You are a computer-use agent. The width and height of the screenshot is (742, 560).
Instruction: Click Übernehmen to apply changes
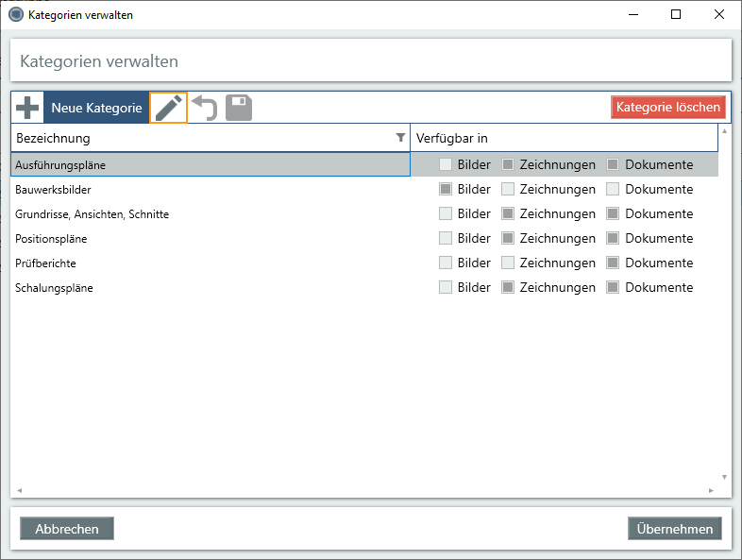[675, 529]
